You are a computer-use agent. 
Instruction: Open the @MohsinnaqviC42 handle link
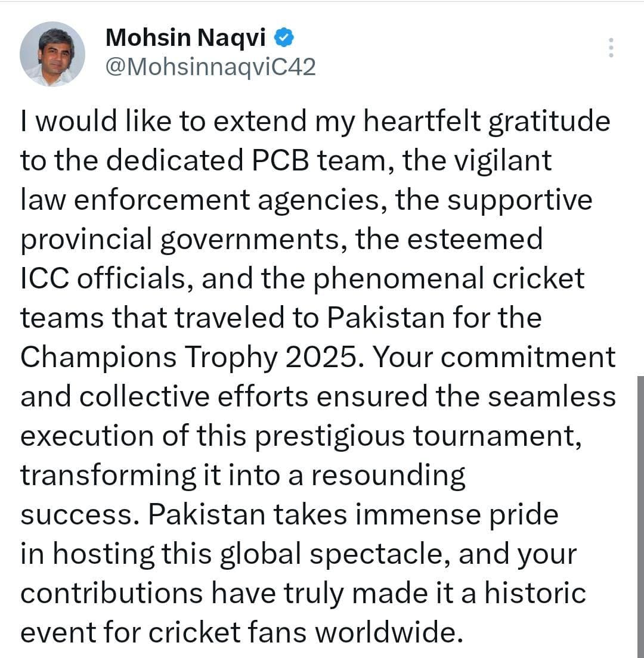[x=210, y=67]
